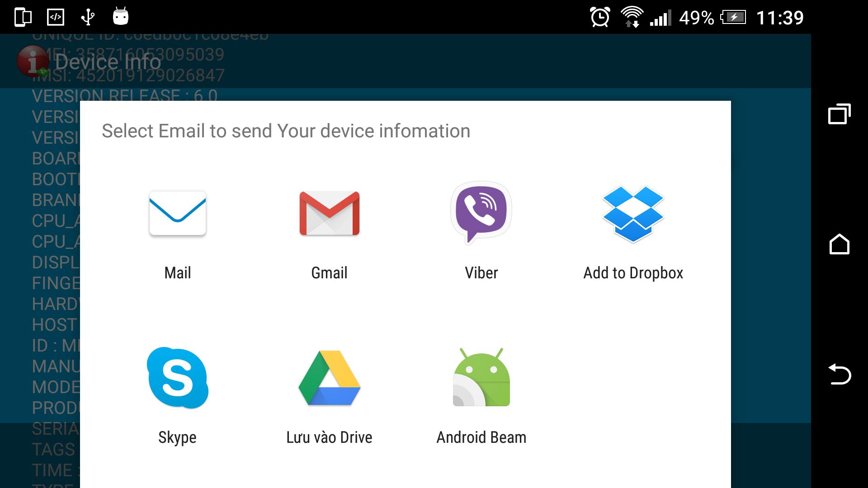The width and height of the screenshot is (868, 488).
Task: Tap the Device Info app logo
Action: tap(33, 61)
